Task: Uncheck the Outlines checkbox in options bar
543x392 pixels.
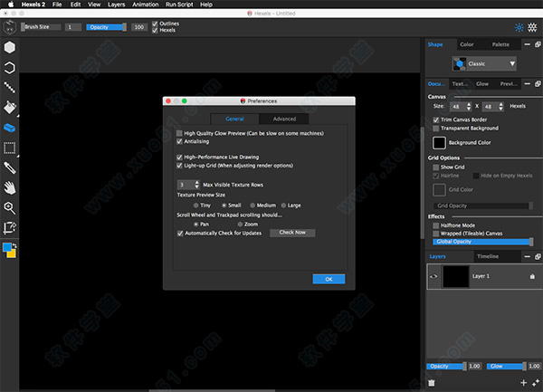Action: point(155,24)
